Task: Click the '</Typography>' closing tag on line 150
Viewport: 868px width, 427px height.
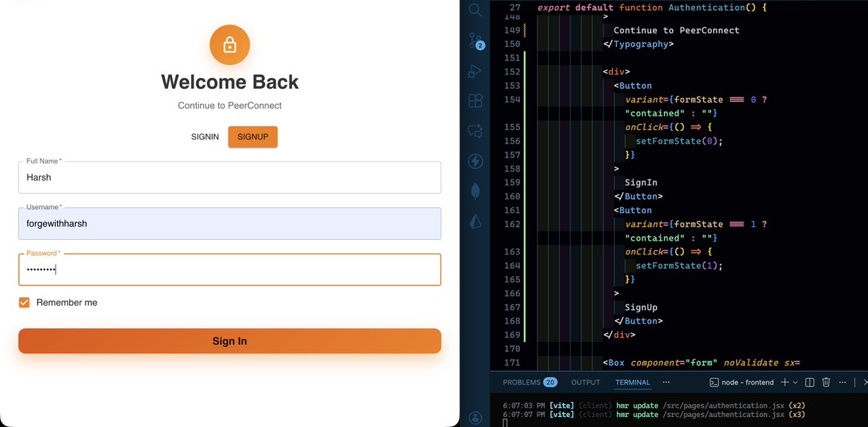Action: pos(639,44)
